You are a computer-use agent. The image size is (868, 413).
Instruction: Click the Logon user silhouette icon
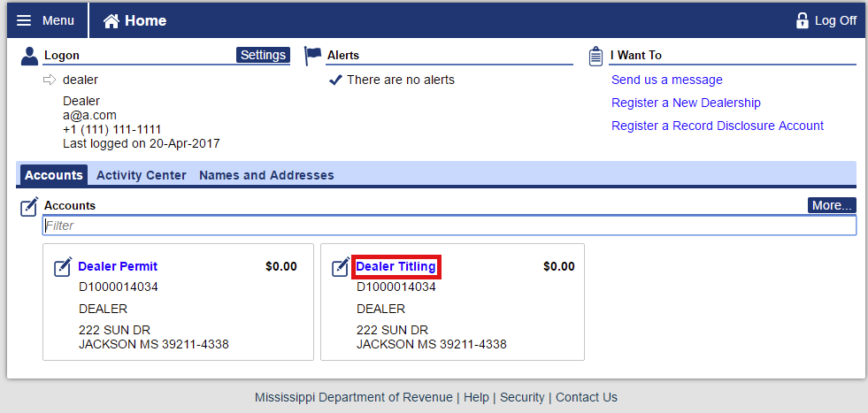[x=29, y=56]
